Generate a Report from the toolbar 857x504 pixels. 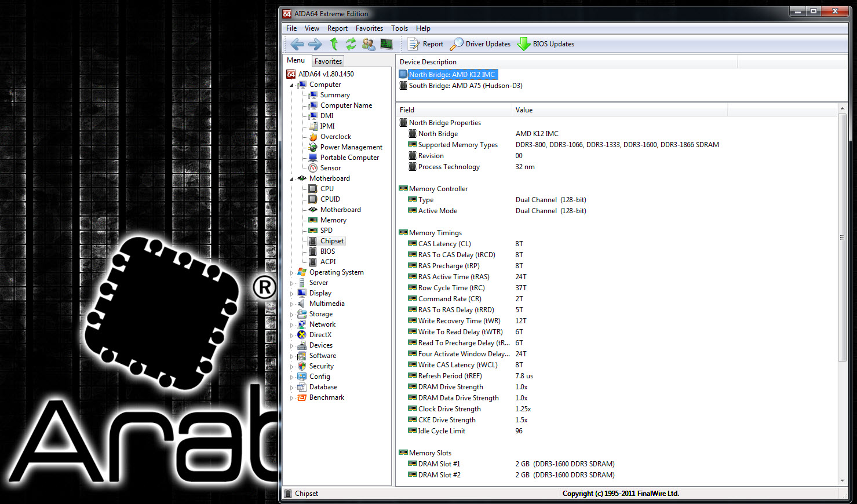point(426,44)
